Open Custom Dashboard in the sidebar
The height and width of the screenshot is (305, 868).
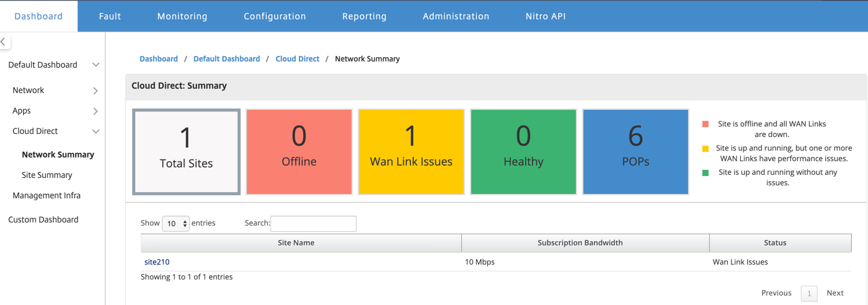(x=43, y=219)
